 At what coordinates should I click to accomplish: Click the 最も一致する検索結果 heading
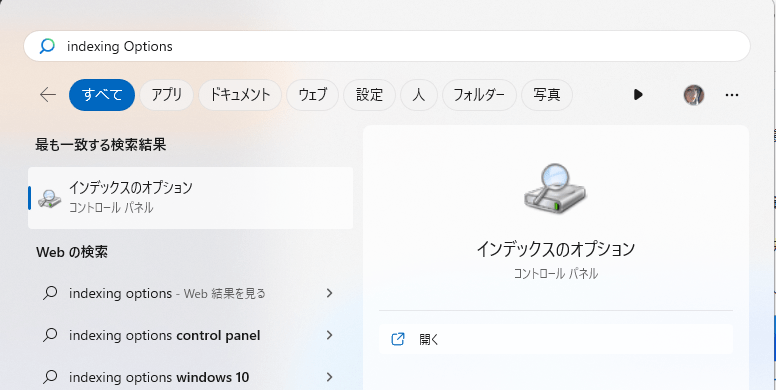[x=100, y=145]
